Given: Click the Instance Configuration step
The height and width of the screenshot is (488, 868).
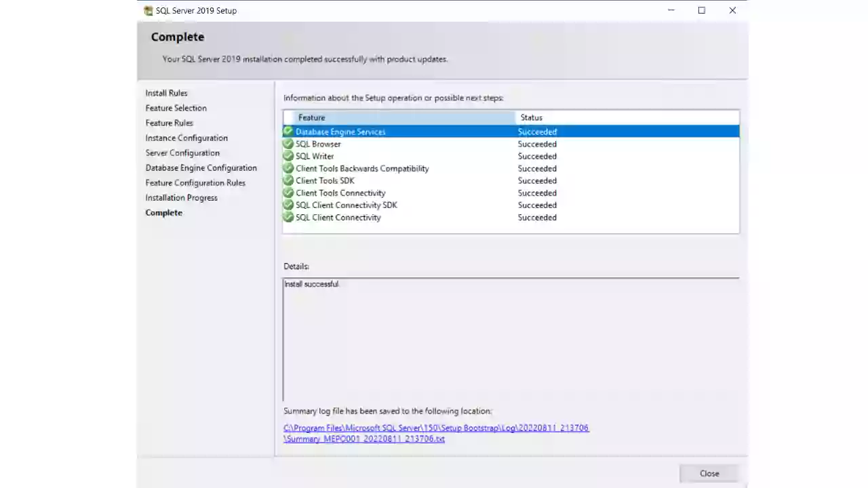Looking at the screenshot, I should click(186, 138).
